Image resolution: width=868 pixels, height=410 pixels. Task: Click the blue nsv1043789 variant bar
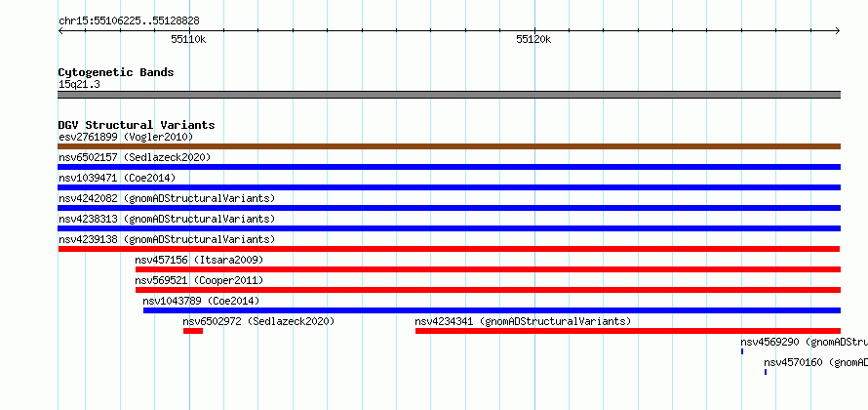493,310
